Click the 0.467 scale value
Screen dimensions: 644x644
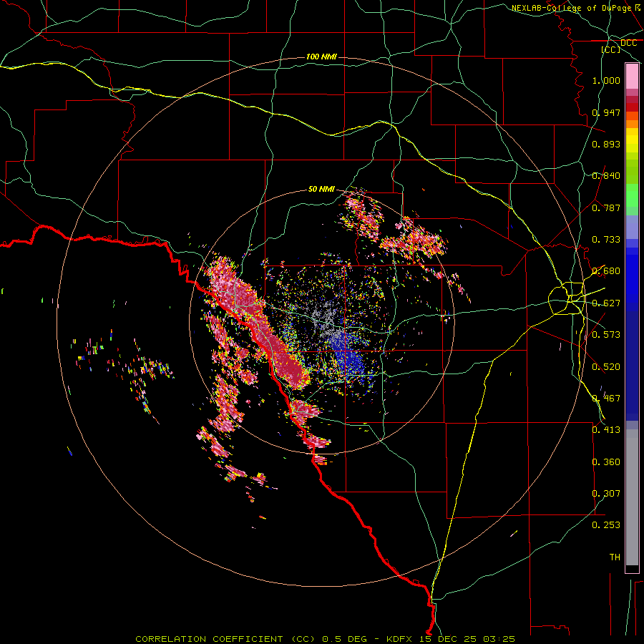pyautogui.click(x=606, y=399)
